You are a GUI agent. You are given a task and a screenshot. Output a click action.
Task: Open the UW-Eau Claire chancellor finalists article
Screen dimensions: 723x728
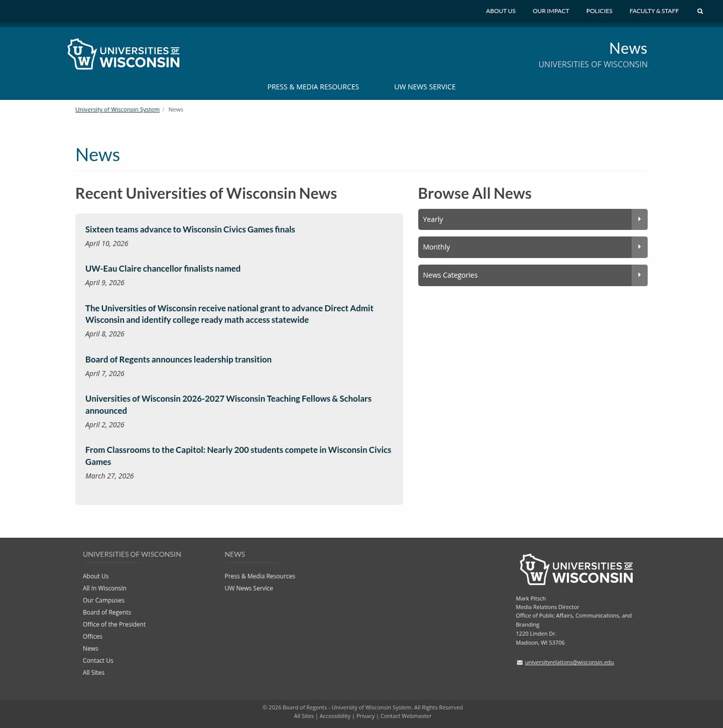pos(163,268)
